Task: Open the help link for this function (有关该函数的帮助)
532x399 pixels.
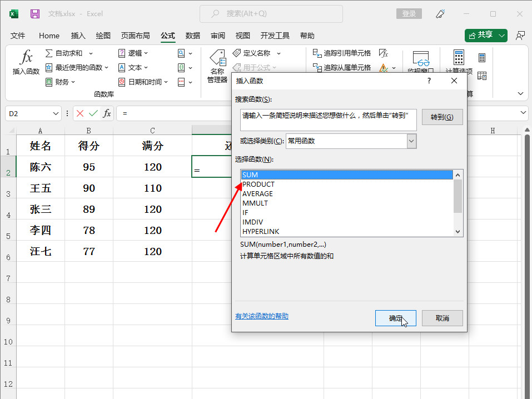Action: coord(261,317)
